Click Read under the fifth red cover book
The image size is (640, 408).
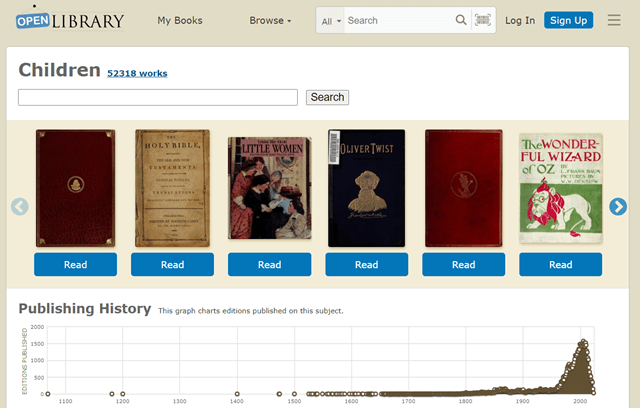(x=464, y=264)
